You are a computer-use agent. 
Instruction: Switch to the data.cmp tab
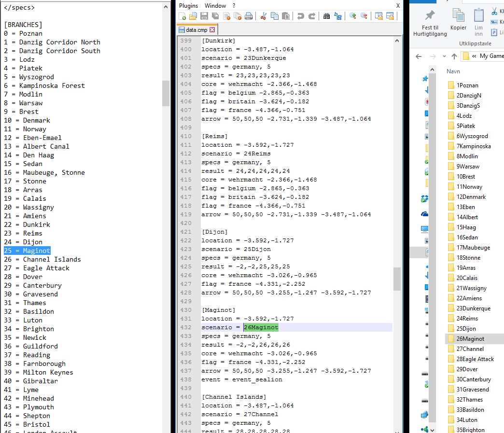click(196, 30)
